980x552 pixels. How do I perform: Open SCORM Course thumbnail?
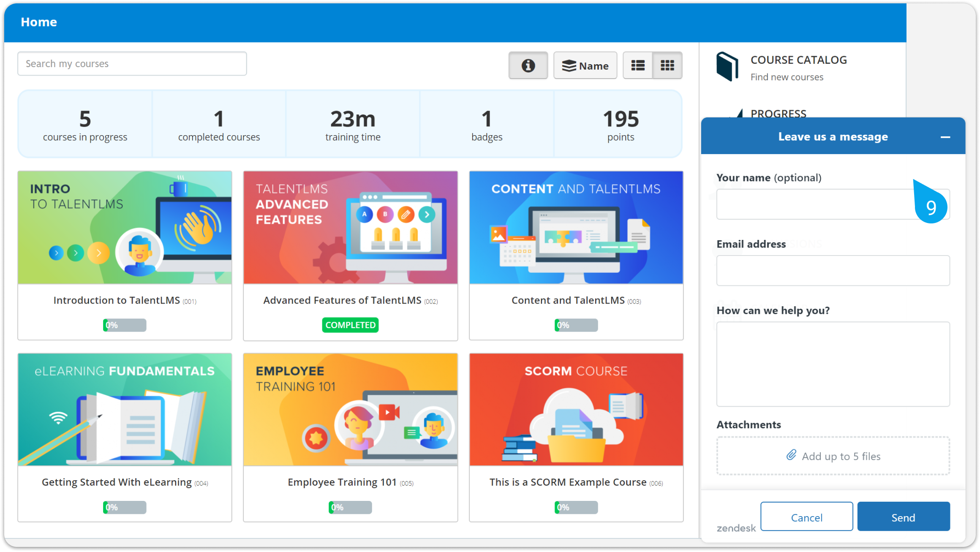pos(576,410)
